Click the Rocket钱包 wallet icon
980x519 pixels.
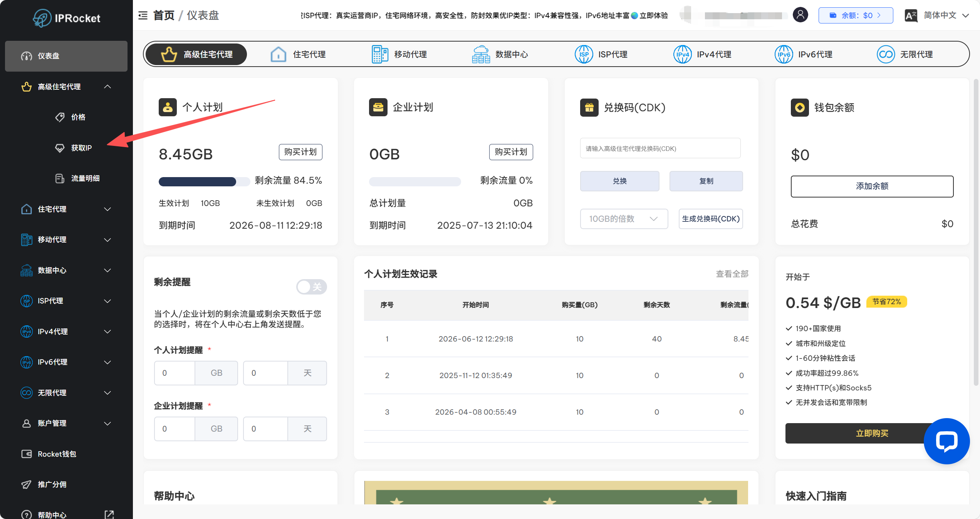pyautogui.click(x=26, y=454)
